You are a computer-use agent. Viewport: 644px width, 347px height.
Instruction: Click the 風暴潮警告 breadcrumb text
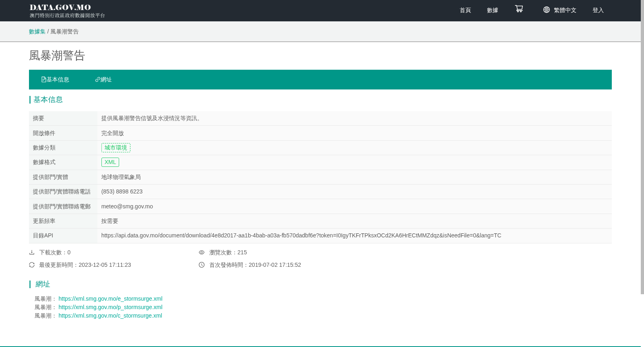[x=64, y=31]
